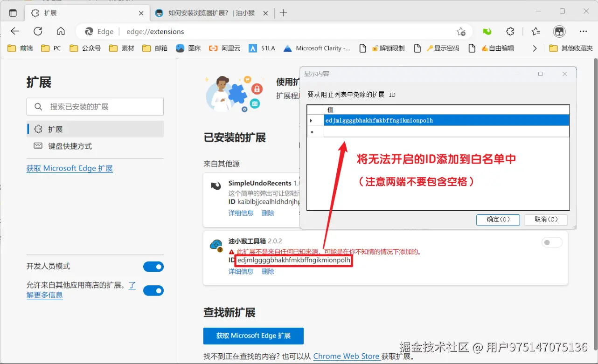Open the 前端 bookmarks folder

coord(21,48)
